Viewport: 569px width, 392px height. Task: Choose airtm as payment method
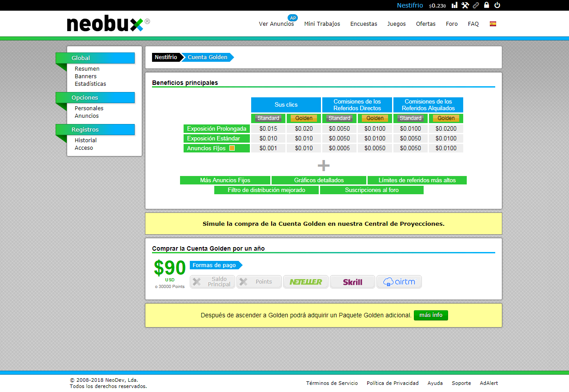click(399, 282)
